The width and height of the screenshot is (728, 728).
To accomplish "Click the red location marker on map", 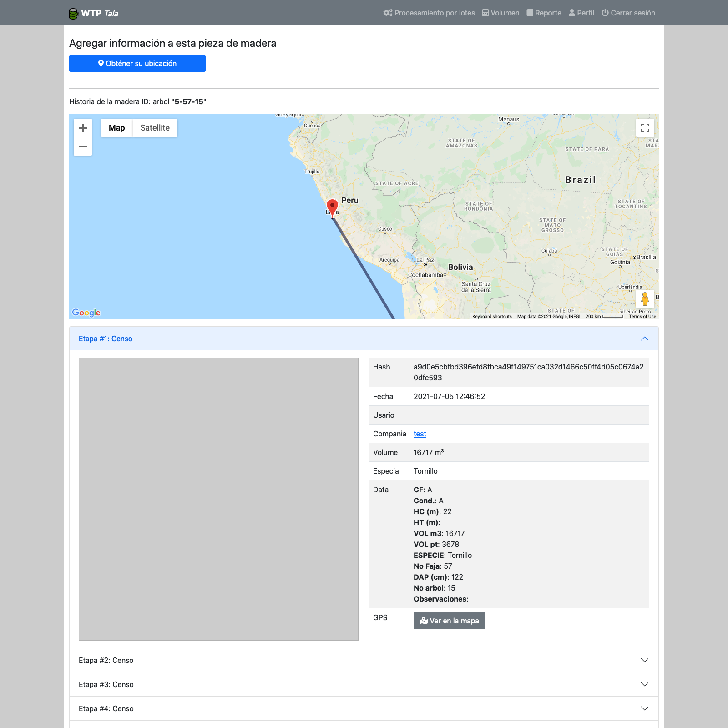I will pos(332,207).
